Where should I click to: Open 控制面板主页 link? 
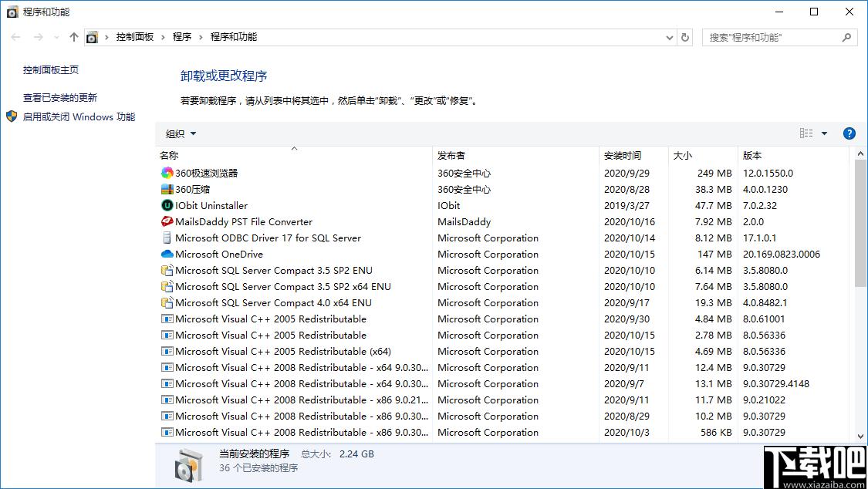(x=50, y=69)
